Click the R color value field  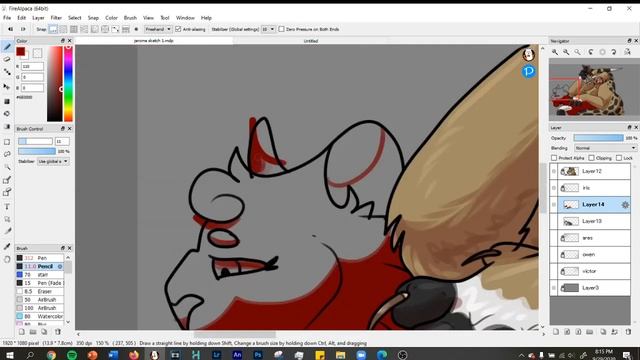click(x=32, y=66)
